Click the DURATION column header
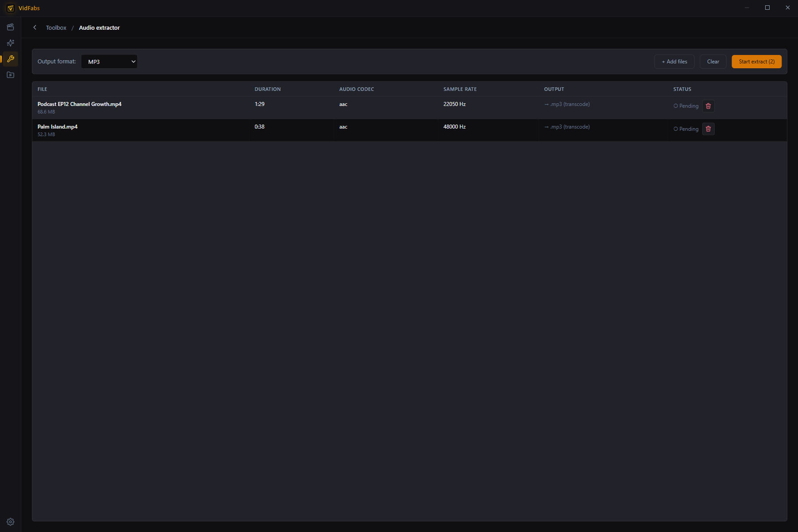The height and width of the screenshot is (532, 798). tap(268, 89)
